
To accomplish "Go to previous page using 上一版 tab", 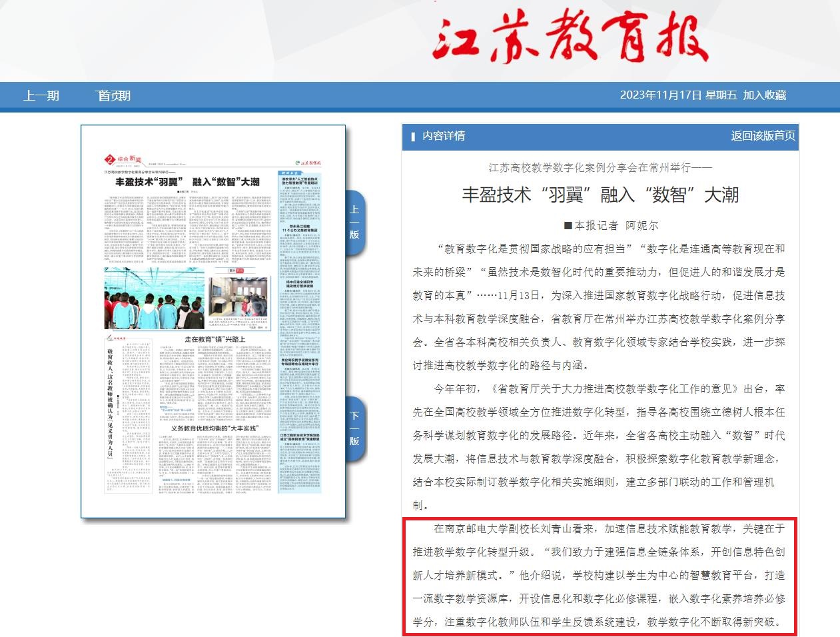I will point(354,223).
